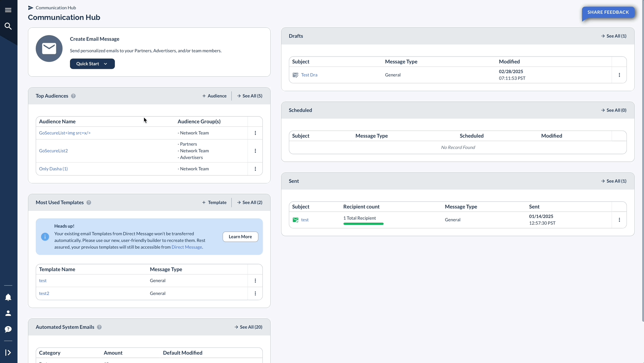This screenshot has height=363, width=644.
Task: Click the recipient progress bar for test
Action: coord(363,224)
